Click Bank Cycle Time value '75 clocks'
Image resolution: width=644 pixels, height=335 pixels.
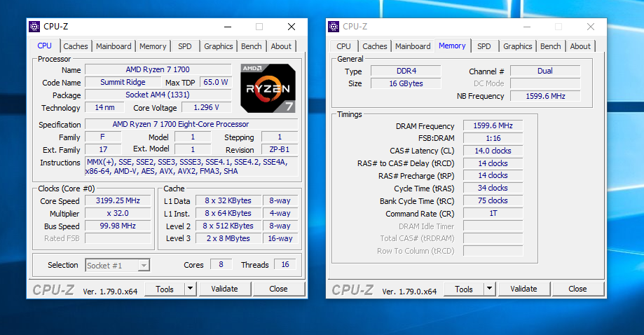[493, 200]
